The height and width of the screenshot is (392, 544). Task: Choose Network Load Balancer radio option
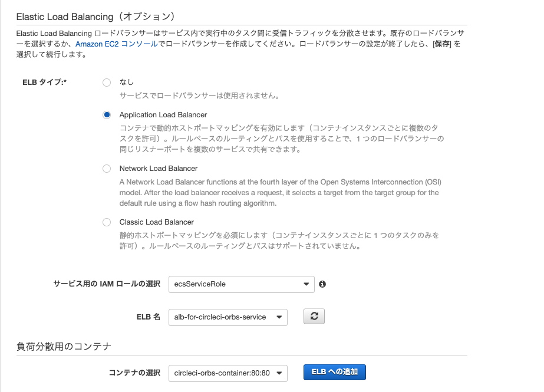coord(107,169)
